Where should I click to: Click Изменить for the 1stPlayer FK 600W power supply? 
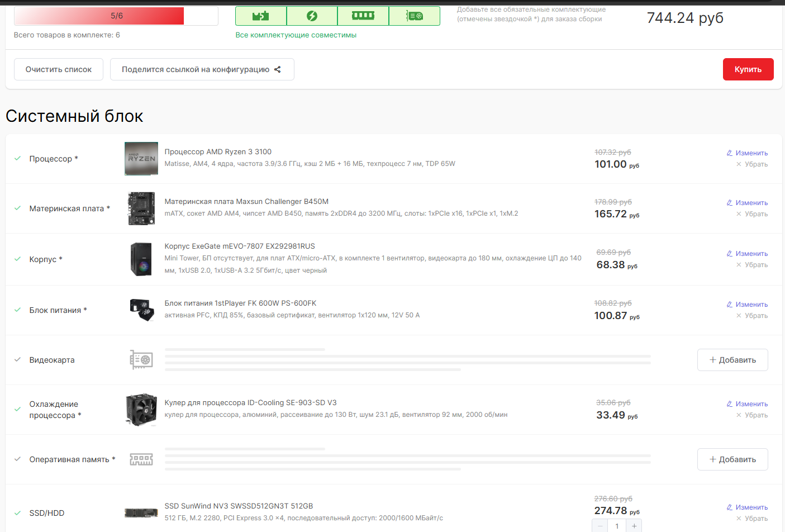747,305
